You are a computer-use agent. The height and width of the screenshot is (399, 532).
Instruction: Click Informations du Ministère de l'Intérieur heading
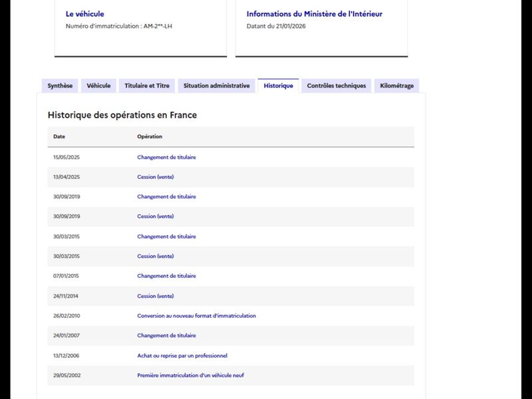[314, 14]
